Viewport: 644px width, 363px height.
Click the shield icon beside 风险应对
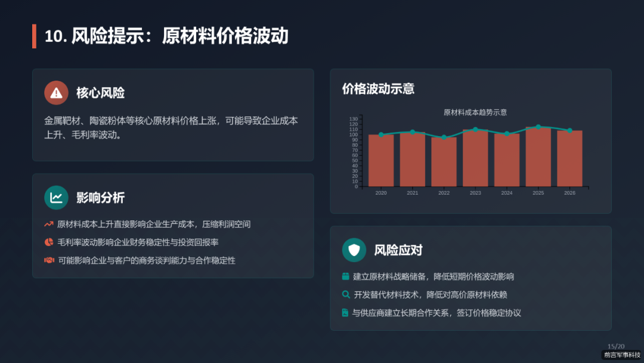point(354,250)
